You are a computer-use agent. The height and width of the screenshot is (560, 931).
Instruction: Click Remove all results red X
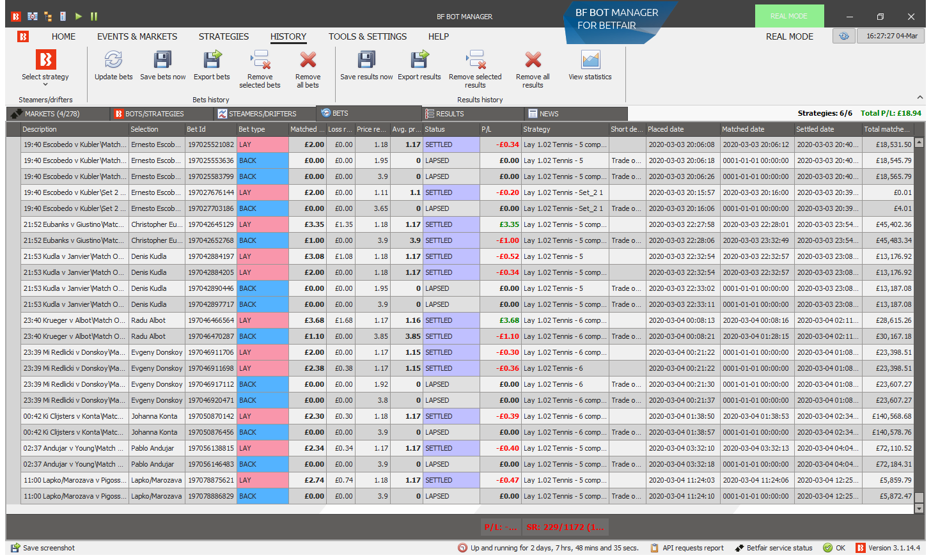pos(533,60)
